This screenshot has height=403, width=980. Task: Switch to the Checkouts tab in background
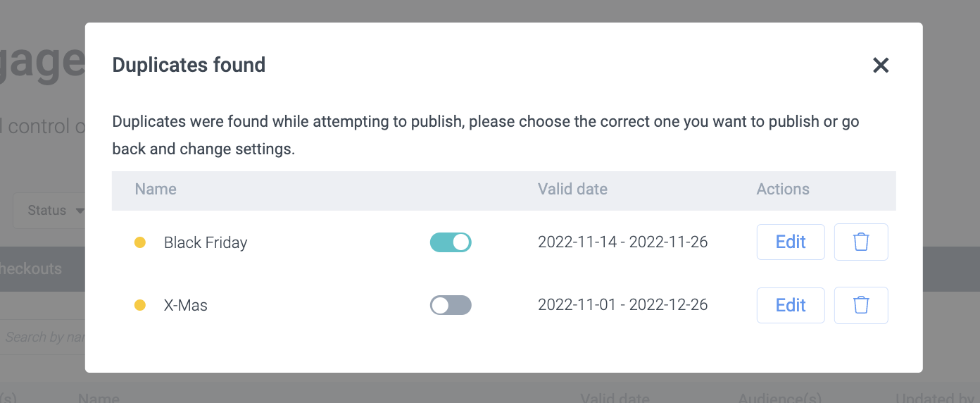point(32,268)
